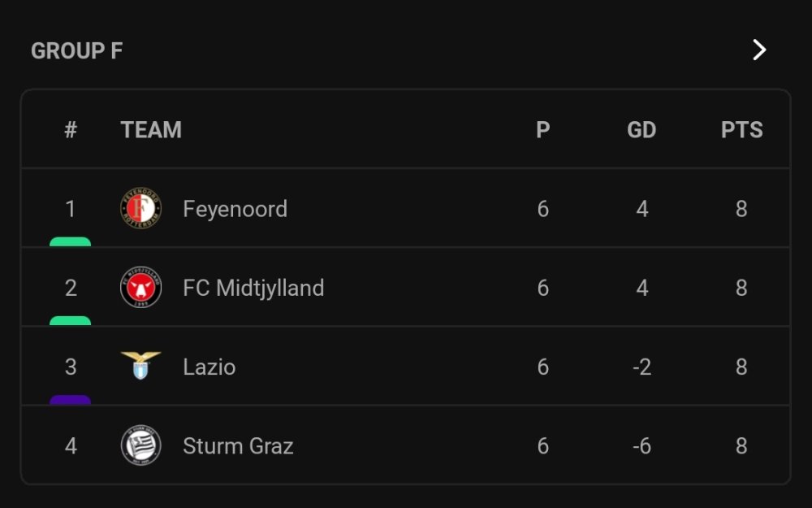Image resolution: width=812 pixels, height=508 pixels.
Task: Click the P column header
Action: click(543, 130)
